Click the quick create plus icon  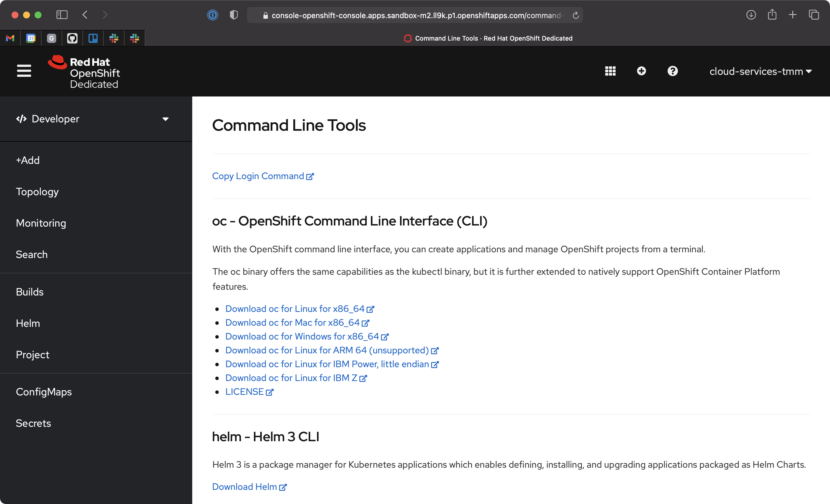tap(641, 71)
